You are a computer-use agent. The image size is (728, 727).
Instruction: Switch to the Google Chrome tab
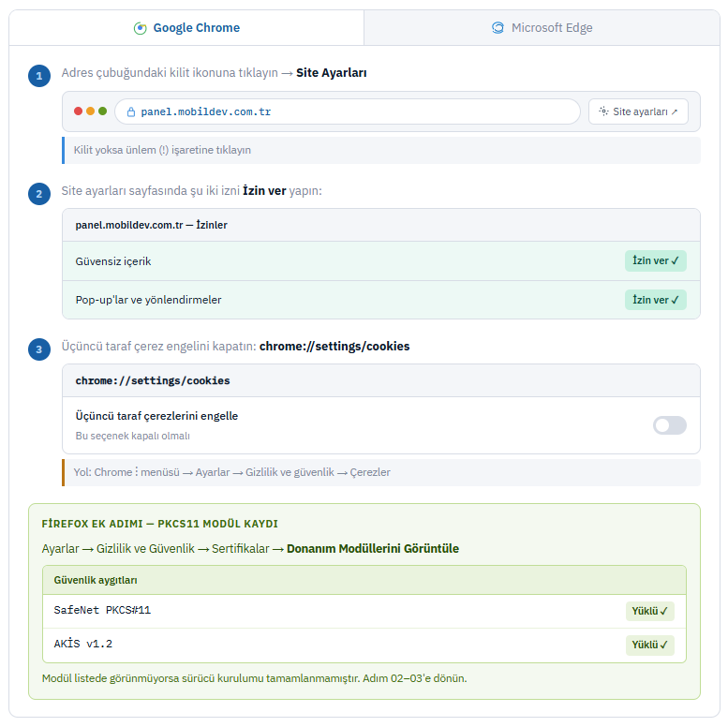pyautogui.click(x=186, y=28)
